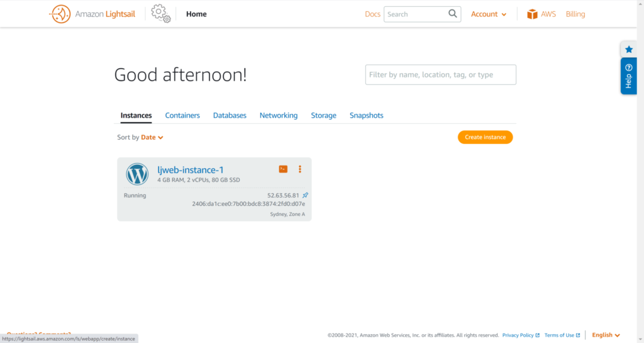Click the Home header link
This screenshot has height=343, width=644.
196,14
